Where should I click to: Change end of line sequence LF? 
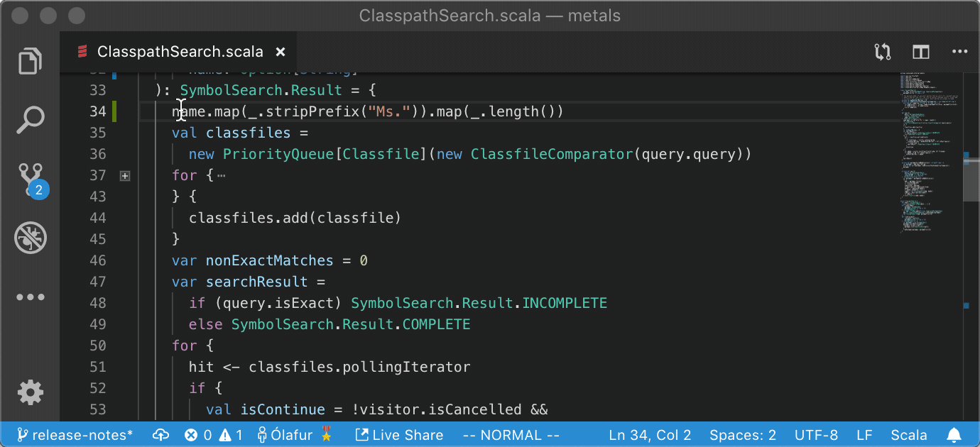click(x=864, y=435)
